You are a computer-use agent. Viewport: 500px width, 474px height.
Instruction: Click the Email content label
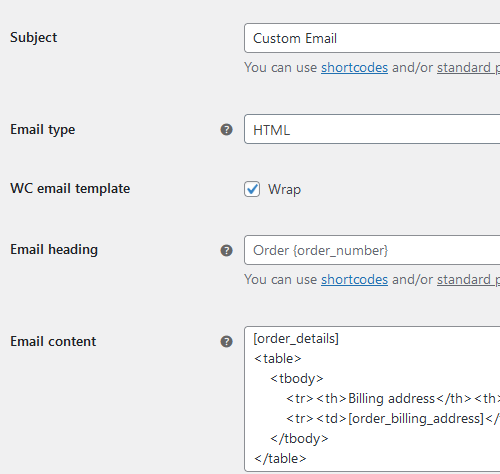pos(53,342)
